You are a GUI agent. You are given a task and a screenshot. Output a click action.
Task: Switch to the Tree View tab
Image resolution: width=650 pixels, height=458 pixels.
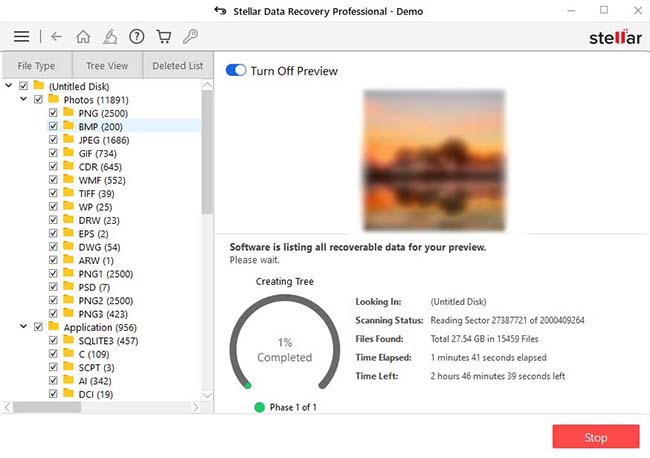coord(107,65)
